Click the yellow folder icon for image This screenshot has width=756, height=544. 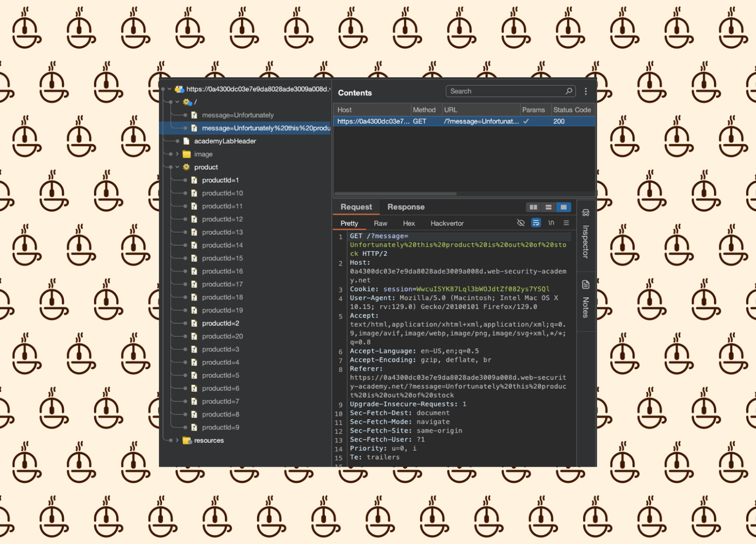pos(186,154)
